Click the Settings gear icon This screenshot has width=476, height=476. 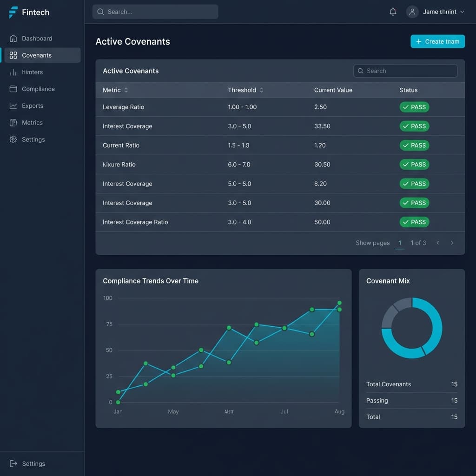pyautogui.click(x=13, y=139)
